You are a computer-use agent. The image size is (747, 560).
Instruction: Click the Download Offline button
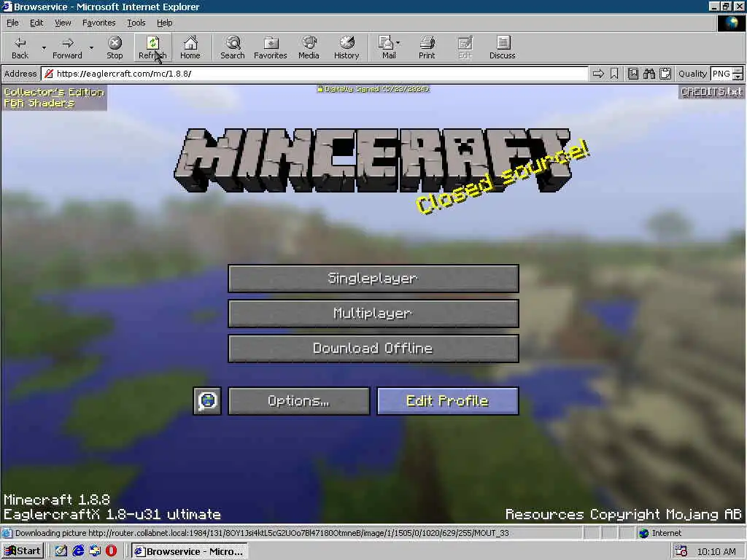[373, 349]
